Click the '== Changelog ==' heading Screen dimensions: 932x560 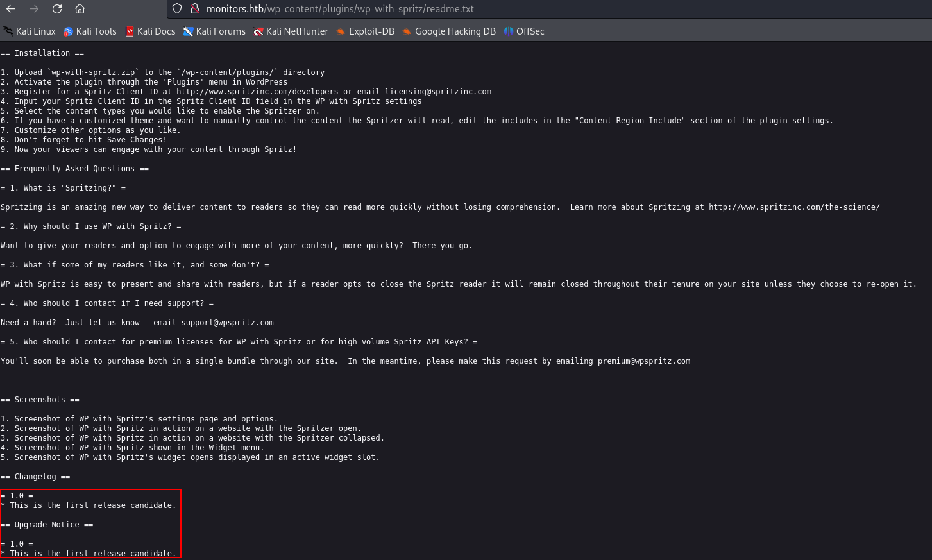click(x=36, y=477)
